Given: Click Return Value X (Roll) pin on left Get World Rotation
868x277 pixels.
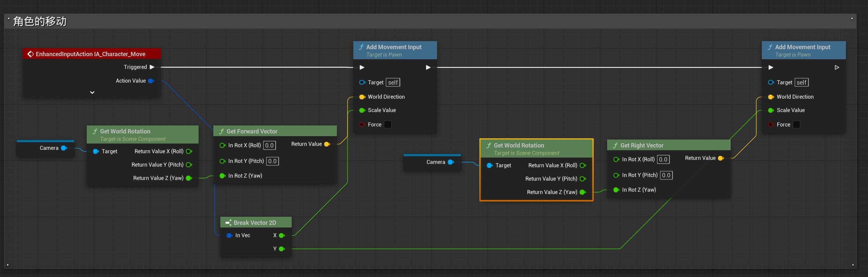Looking at the screenshot, I should point(189,152).
